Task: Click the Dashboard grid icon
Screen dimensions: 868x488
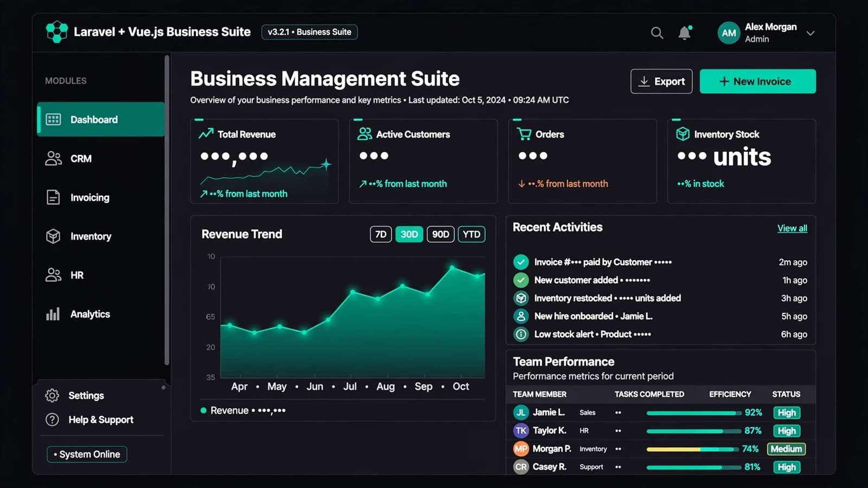Action: [53, 119]
